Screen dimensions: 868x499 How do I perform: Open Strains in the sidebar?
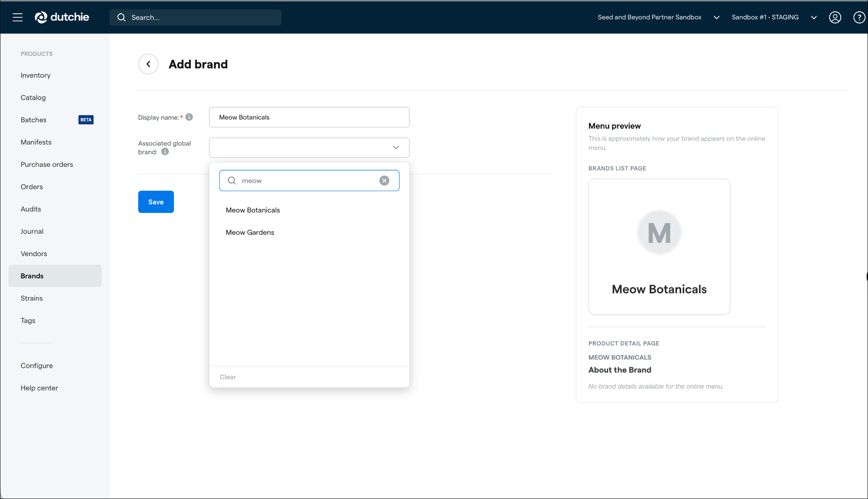(x=55, y=298)
